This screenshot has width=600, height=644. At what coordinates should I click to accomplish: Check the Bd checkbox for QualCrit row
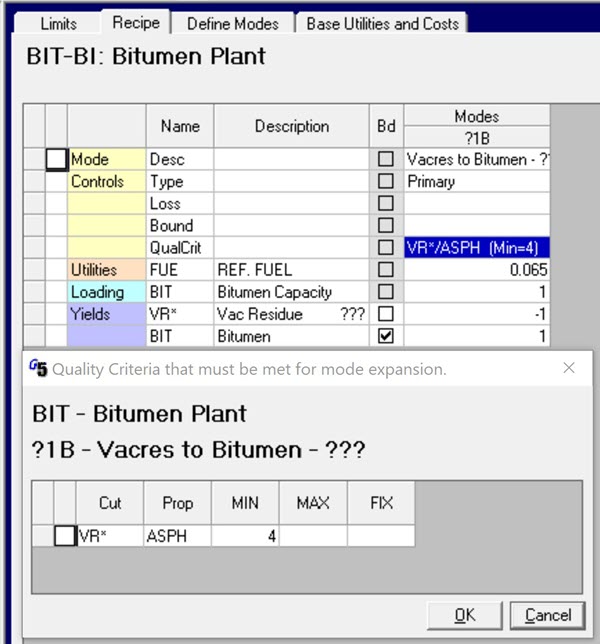click(x=386, y=248)
